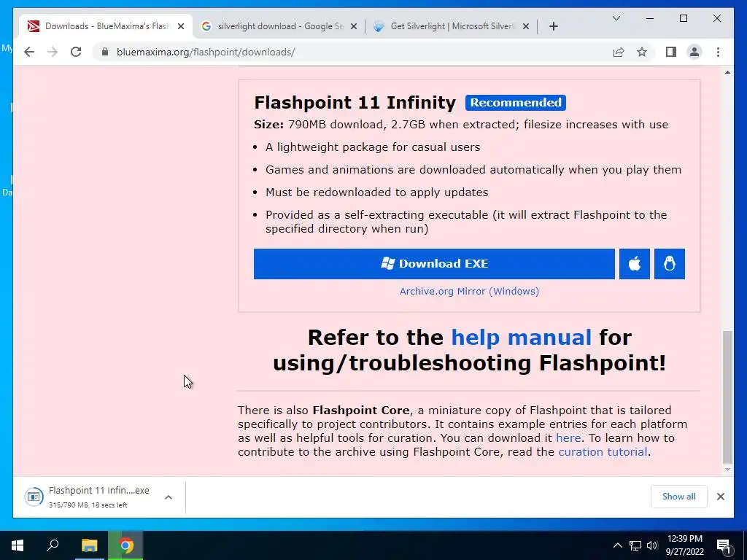Open a new tab with the plus button
747x560 pixels.
click(553, 26)
